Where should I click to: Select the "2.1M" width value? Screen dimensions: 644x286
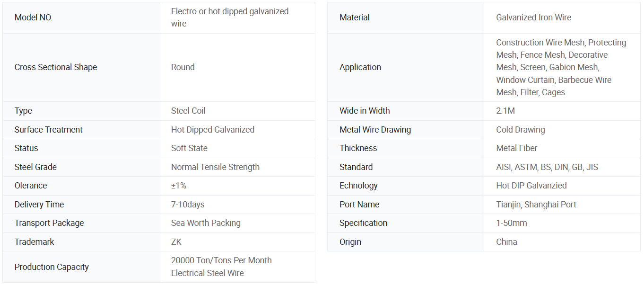click(x=505, y=111)
